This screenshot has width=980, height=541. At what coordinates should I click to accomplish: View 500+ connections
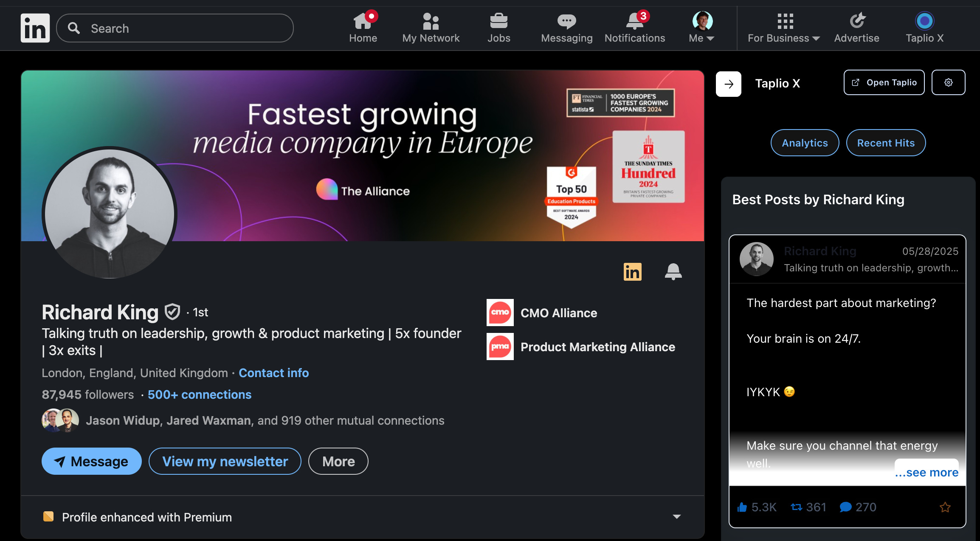point(200,394)
